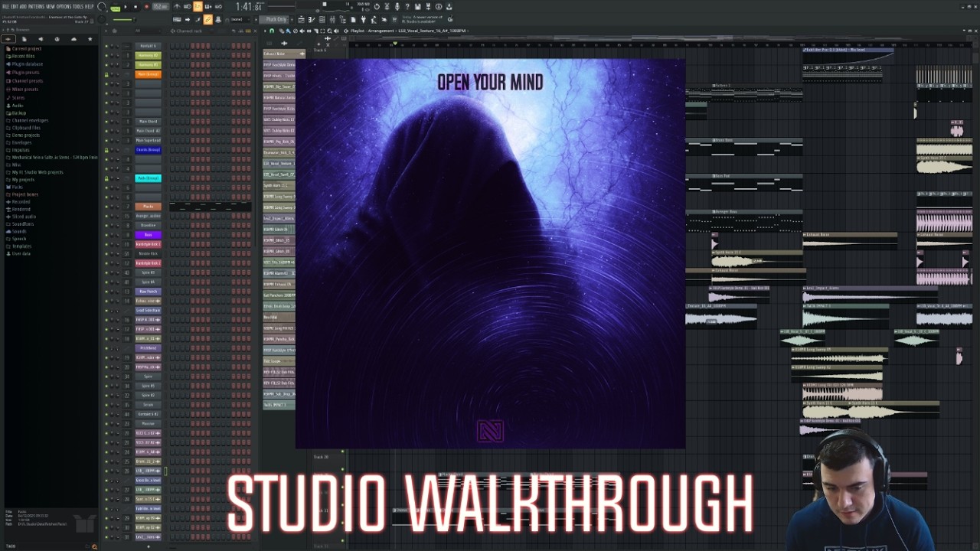
Task: Click the 152 tempo display
Action: click(161, 7)
